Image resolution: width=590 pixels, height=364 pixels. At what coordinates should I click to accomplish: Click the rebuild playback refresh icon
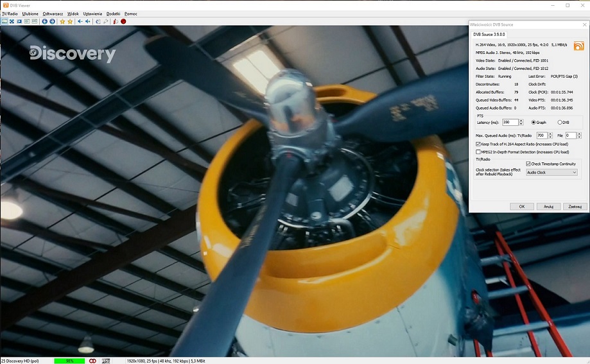[x=98, y=21]
